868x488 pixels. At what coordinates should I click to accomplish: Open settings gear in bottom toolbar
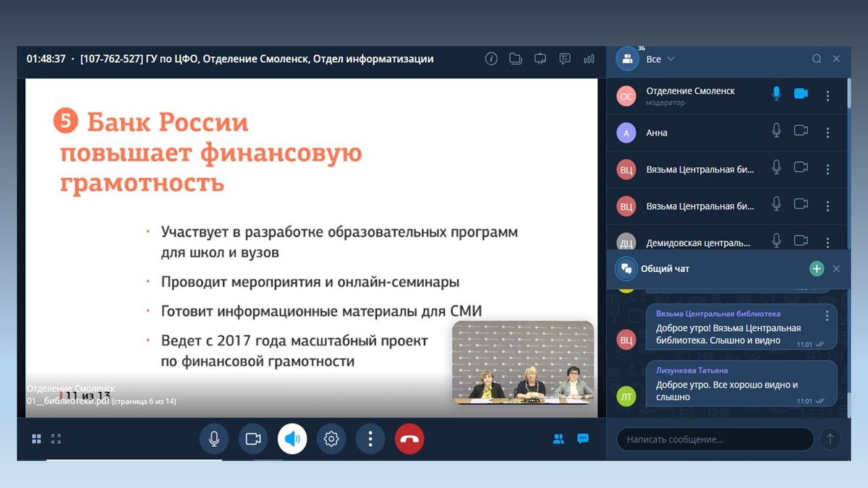[x=331, y=439]
